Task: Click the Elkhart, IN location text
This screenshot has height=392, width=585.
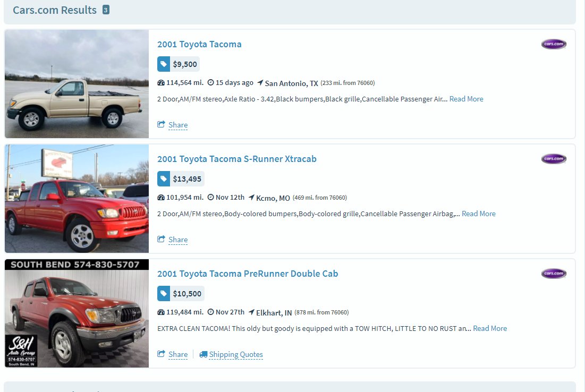Action: (x=274, y=312)
